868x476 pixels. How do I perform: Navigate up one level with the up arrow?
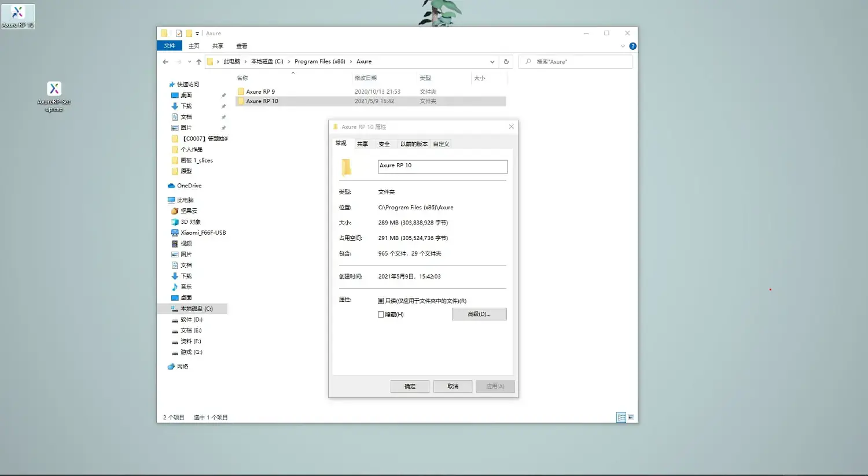[200, 61]
